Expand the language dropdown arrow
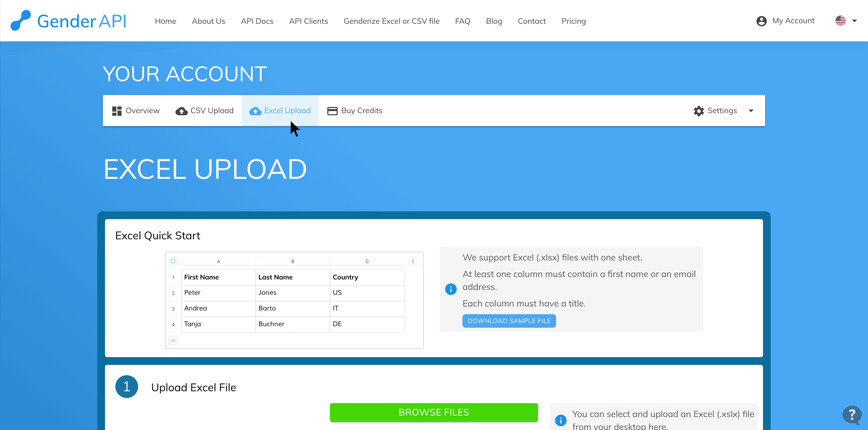 [855, 21]
